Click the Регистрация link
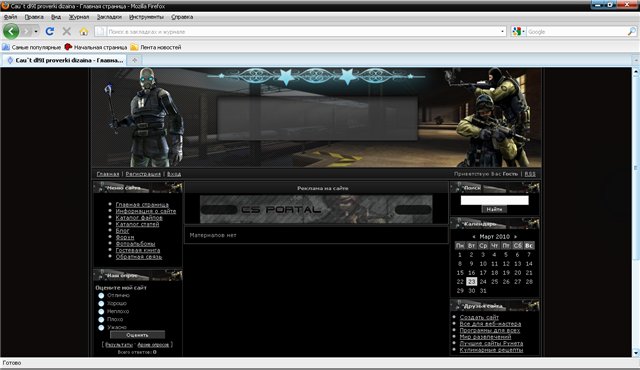Screen dimensions: 640x370 (143, 174)
